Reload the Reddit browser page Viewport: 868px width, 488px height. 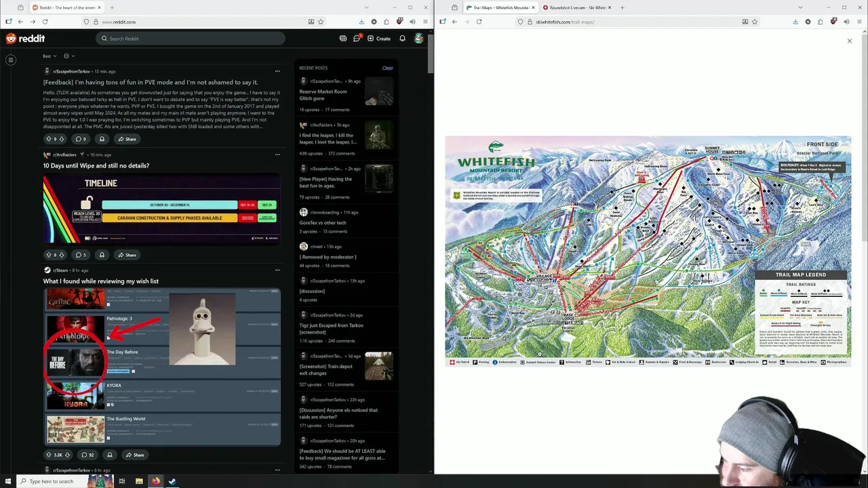(45, 22)
